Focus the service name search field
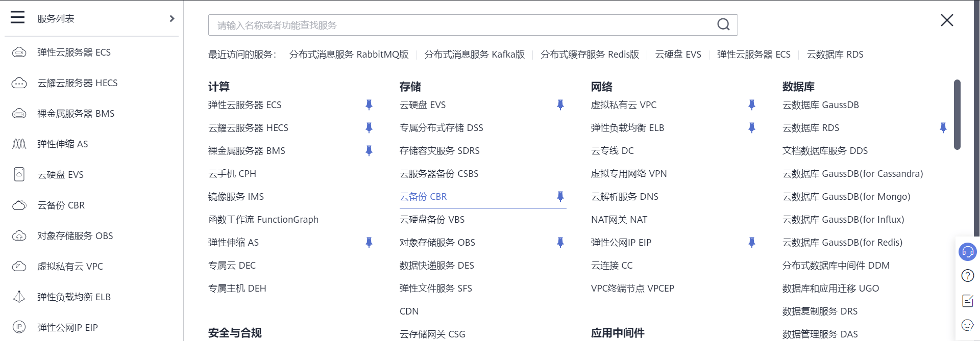The image size is (980, 341). pyautogui.click(x=473, y=25)
